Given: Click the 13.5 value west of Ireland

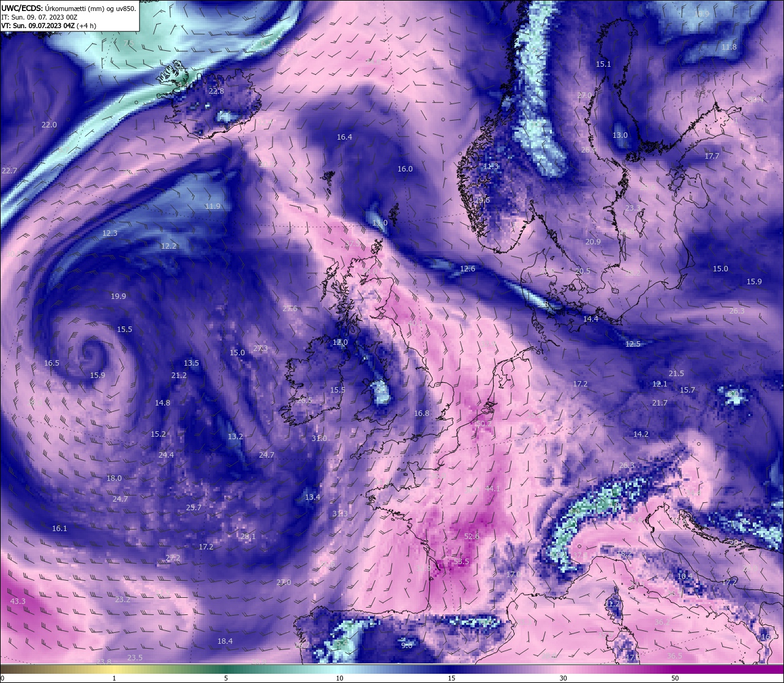Looking at the screenshot, I should tap(191, 363).
